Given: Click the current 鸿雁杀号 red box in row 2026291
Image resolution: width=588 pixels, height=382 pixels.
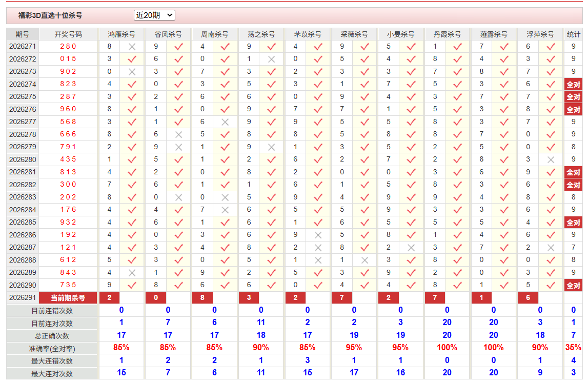Looking at the screenshot, I should click(109, 297).
